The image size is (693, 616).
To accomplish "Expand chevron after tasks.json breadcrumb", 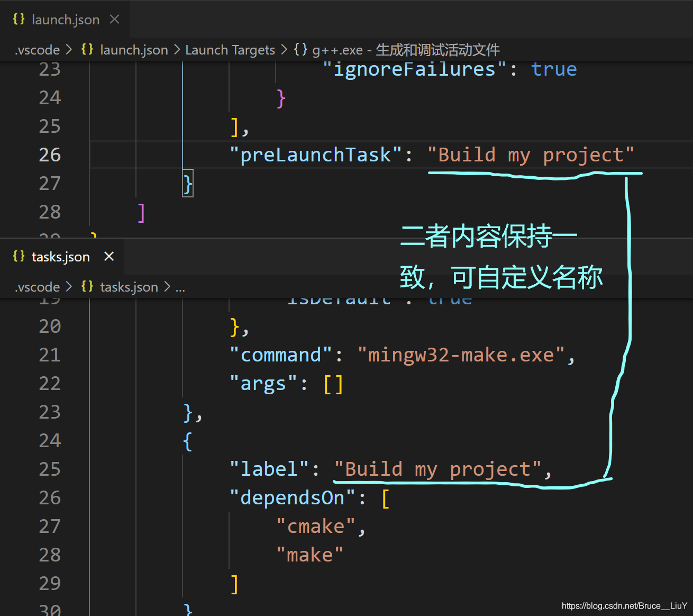I will coord(167,287).
